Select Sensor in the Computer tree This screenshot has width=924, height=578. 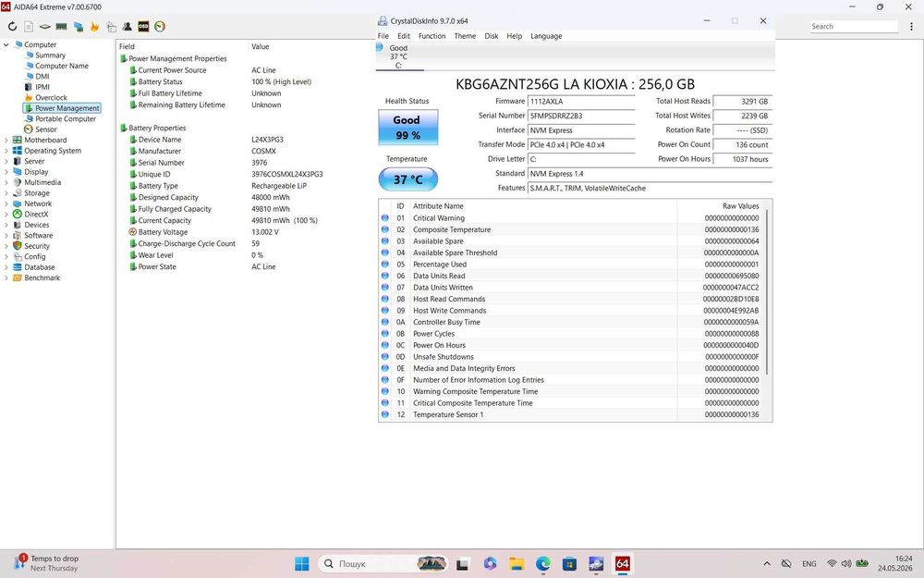click(x=45, y=129)
